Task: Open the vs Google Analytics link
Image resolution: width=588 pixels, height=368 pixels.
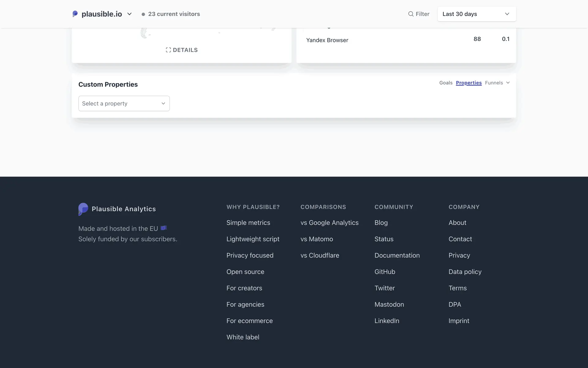Action: pyautogui.click(x=329, y=223)
